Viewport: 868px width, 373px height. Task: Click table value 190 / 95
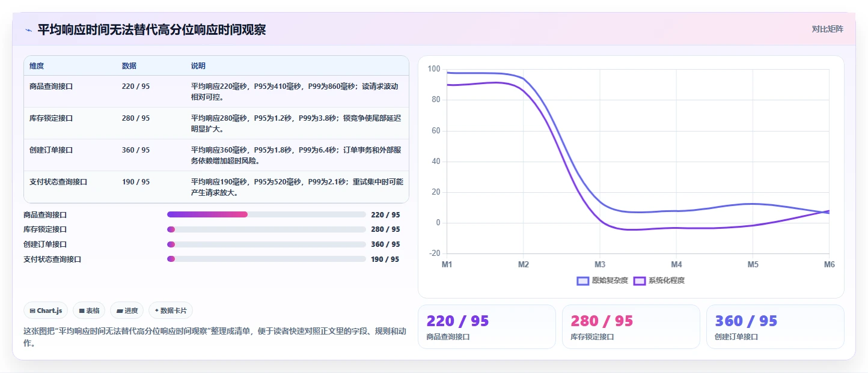point(136,182)
